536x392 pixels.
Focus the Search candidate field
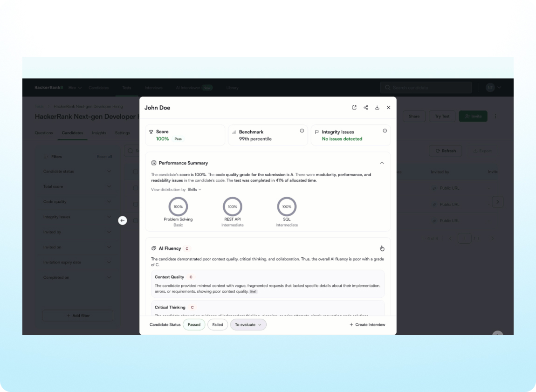pyautogui.click(x=426, y=88)
